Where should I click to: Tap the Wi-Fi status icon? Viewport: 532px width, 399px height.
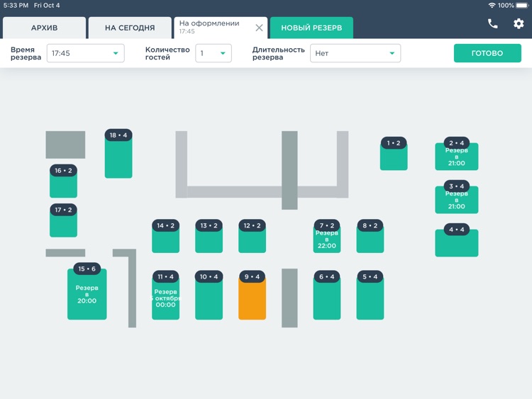point(492,6)
